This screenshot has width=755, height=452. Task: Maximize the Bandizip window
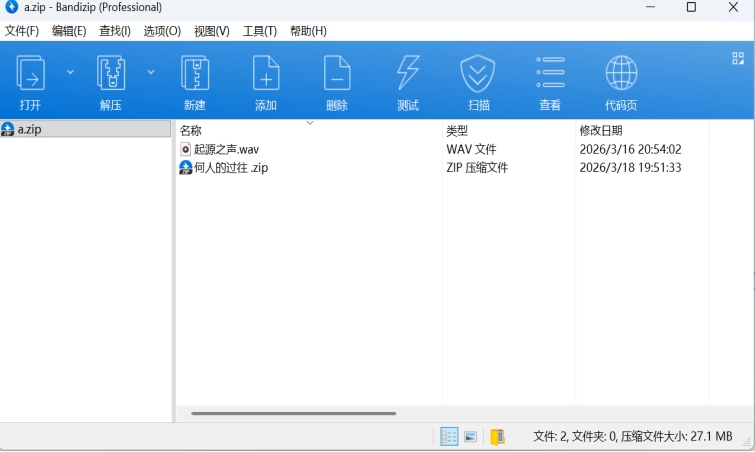(x=691, y=7)
